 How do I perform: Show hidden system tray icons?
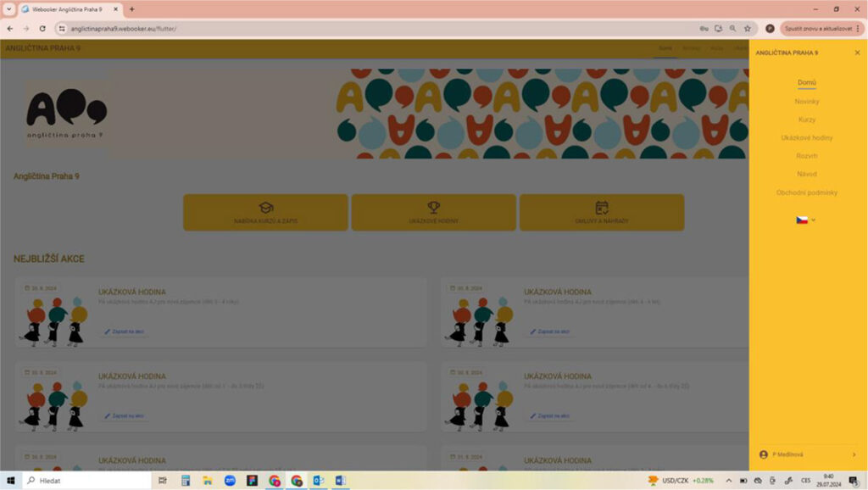(x=728, y=481)
